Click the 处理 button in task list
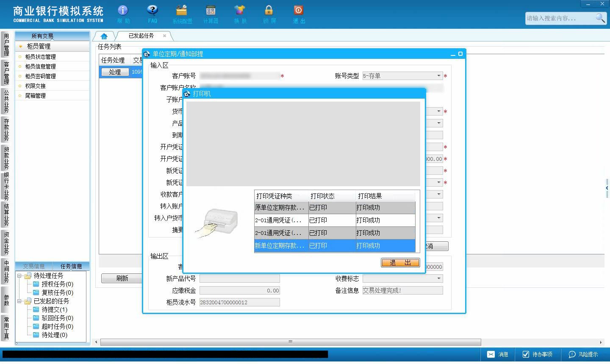The width and height of the screenshot is (610, 364). 115,72
